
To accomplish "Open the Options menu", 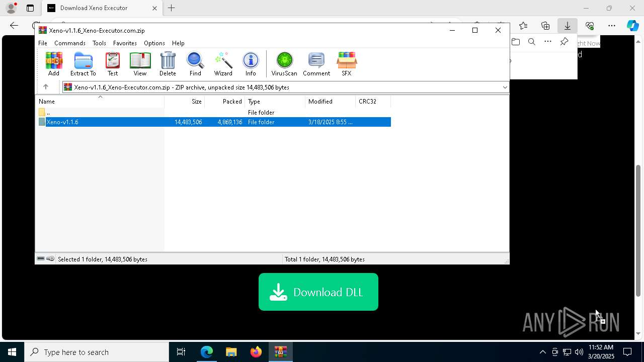I will pos(154,43).
